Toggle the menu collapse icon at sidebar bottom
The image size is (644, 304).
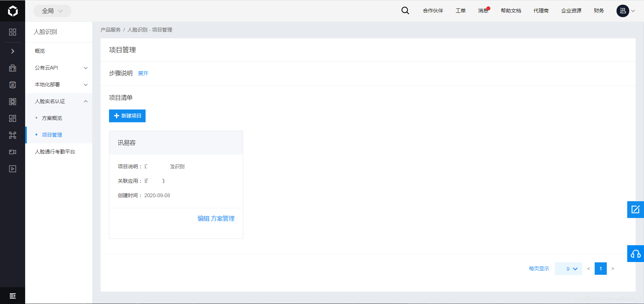tap(13, 296)
